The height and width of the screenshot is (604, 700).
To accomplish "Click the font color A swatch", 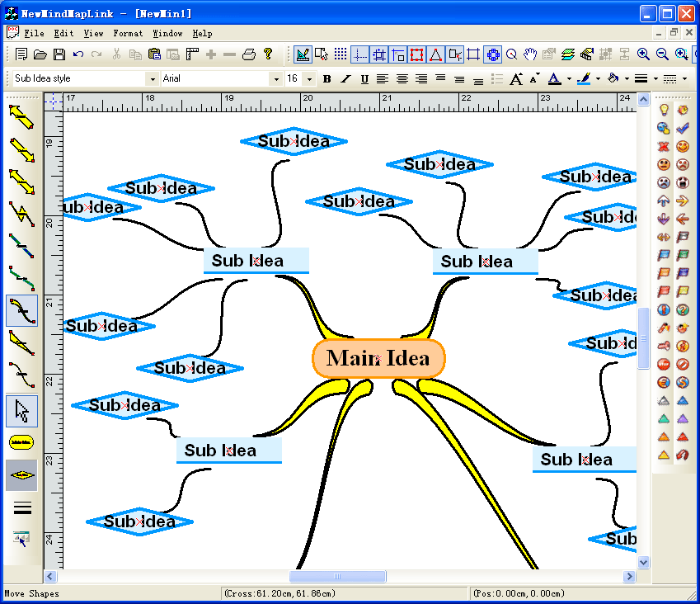I will click(x=553, y=79).
